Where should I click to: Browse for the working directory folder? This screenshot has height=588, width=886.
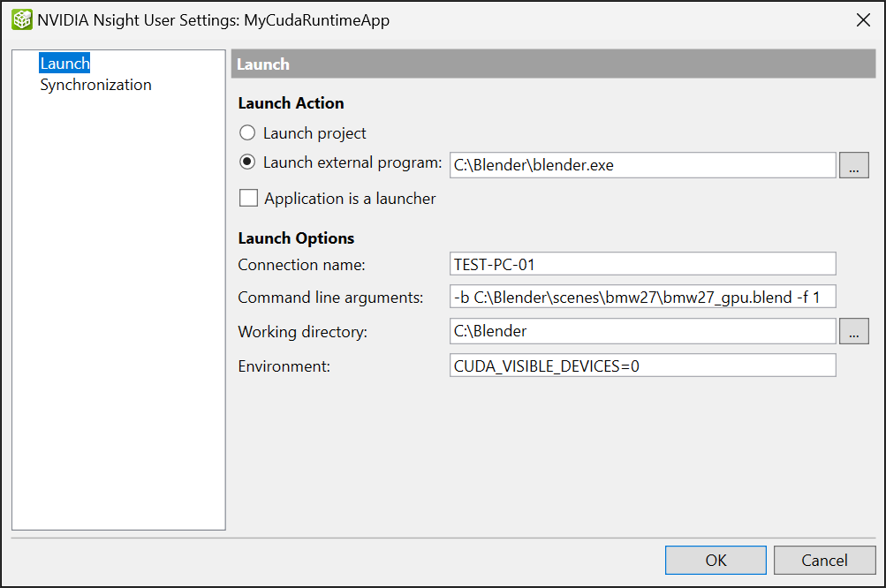coord(853,331)
